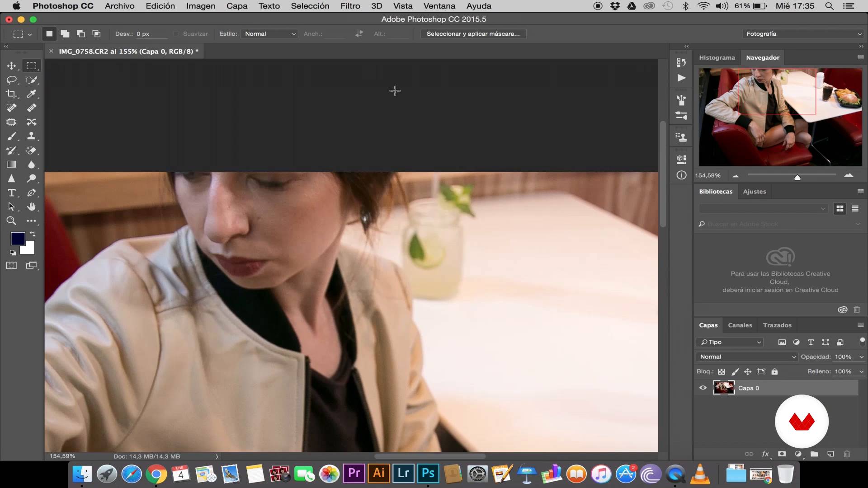Viewport: 868px width, 488px height.
Task: Create a new layer icon
Action: coord(830,454)
